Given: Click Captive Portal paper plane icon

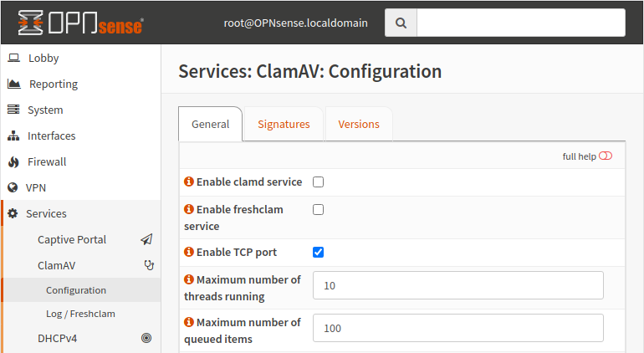Looking at the screenshot, I should click(x=146, y=239).
